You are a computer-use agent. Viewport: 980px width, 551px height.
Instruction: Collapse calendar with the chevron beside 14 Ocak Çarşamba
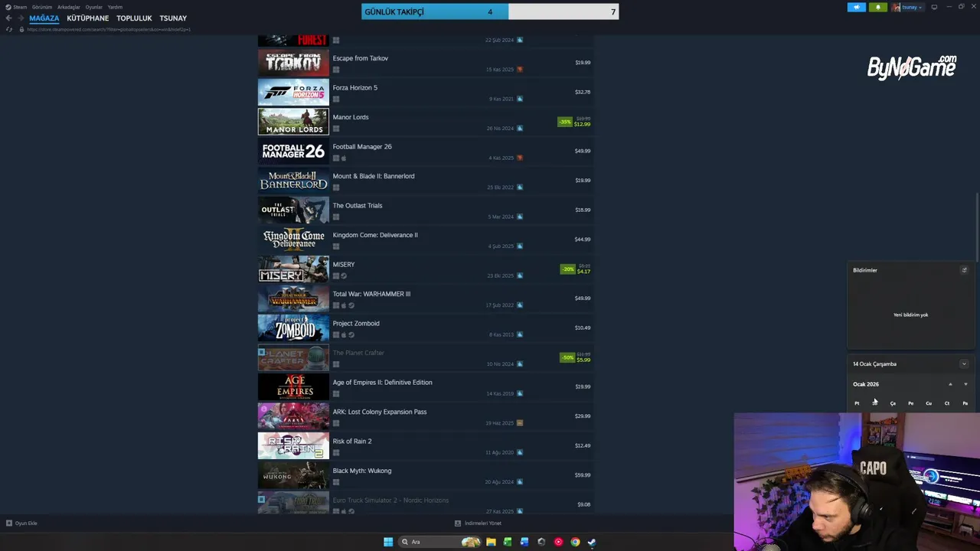[964, 364]
